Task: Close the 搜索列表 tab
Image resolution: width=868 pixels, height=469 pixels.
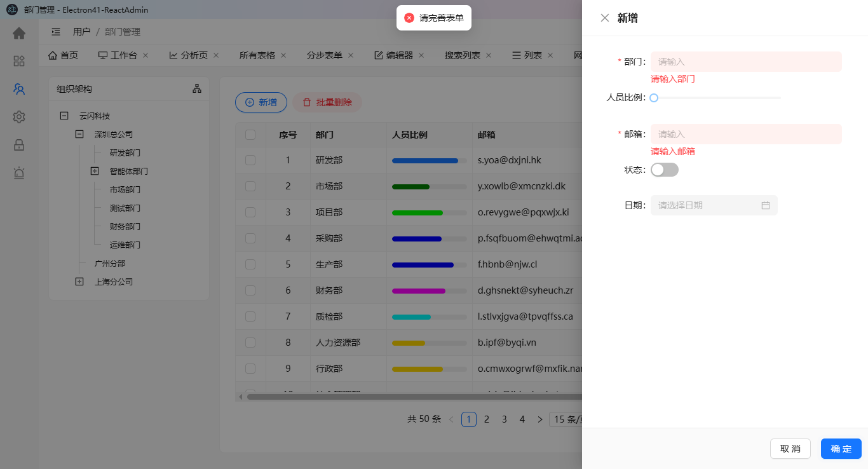Action: click(x=489, y=55)
